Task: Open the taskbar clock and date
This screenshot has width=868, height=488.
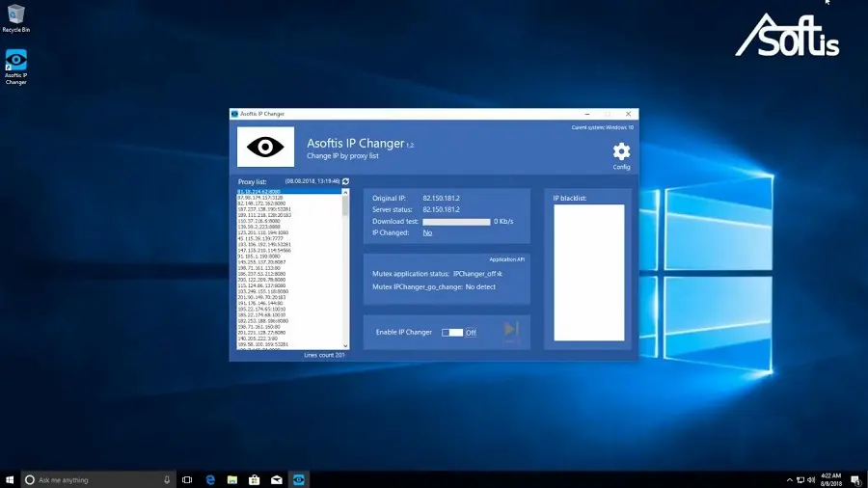Action: coord(831,479)
